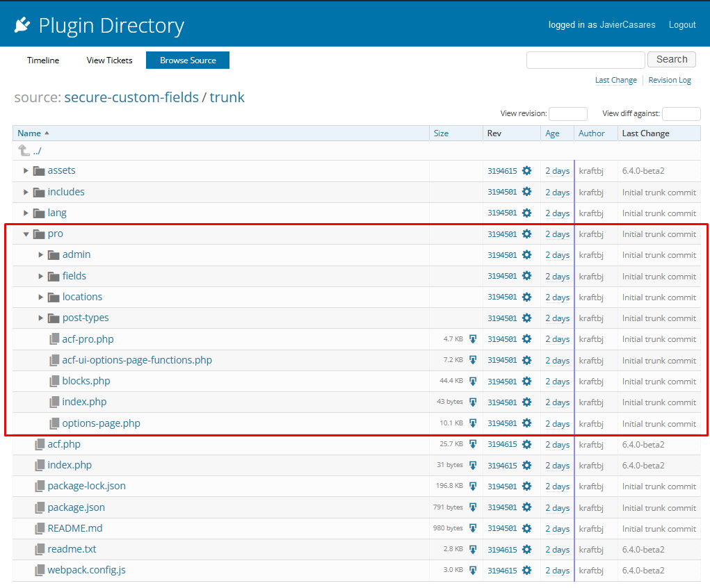Download the 43 bytes index.php file icon

tap(473, 402)
